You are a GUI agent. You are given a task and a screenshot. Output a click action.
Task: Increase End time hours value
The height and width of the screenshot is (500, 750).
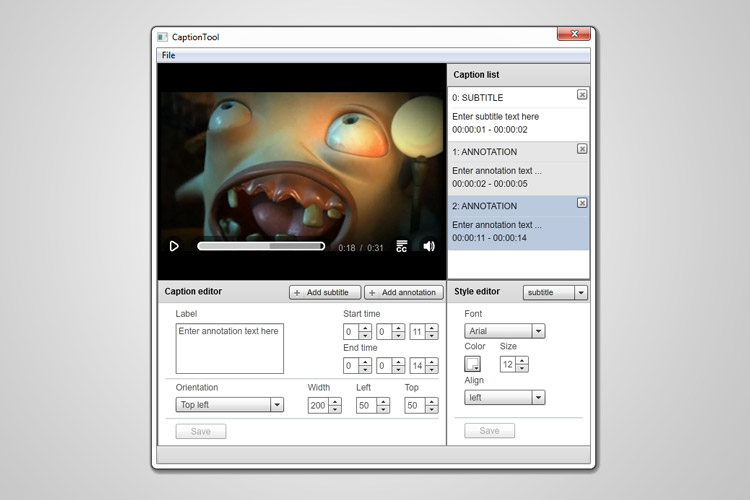[365, 362]
